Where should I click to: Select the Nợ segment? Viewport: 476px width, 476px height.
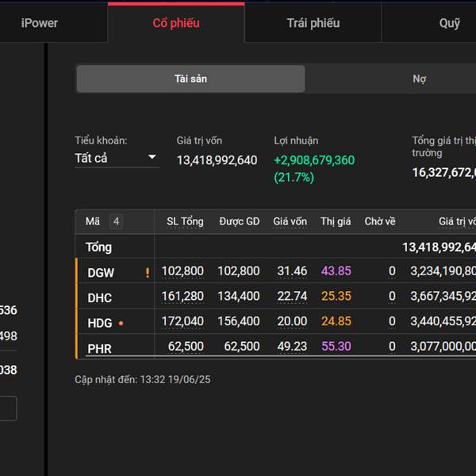coord(420,79)
